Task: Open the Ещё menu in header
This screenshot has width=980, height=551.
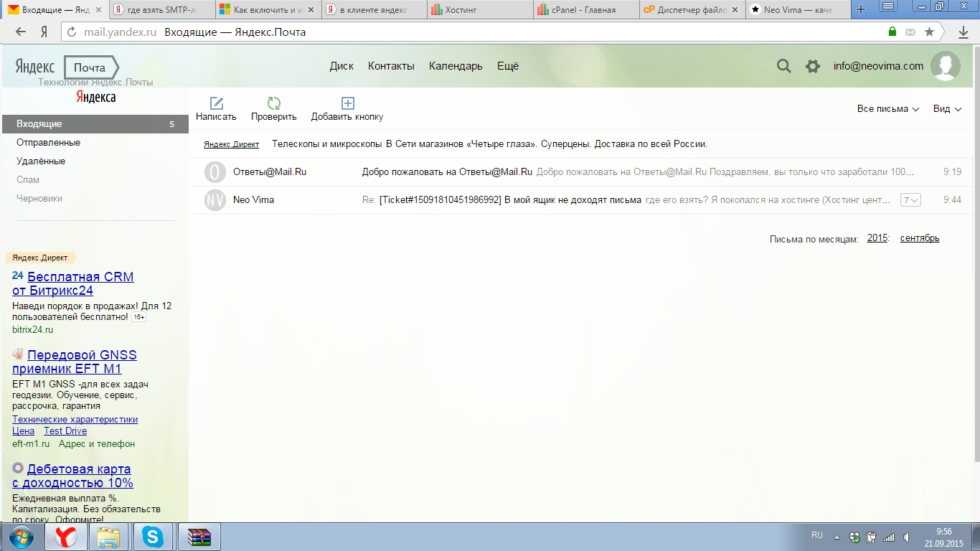Action: click(x=508, y=66)
